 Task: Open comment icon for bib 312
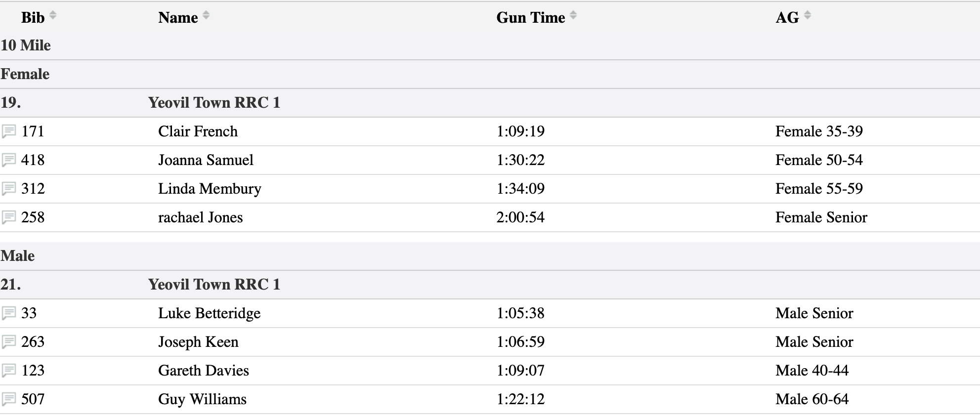[x=9, y=189]
